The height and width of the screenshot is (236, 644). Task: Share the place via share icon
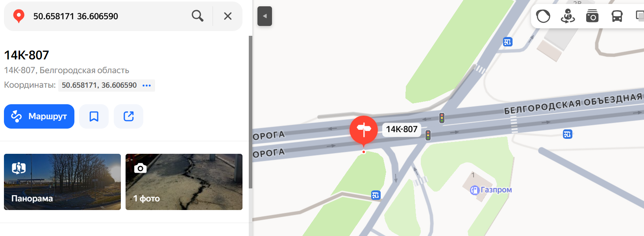pos(128,116)
